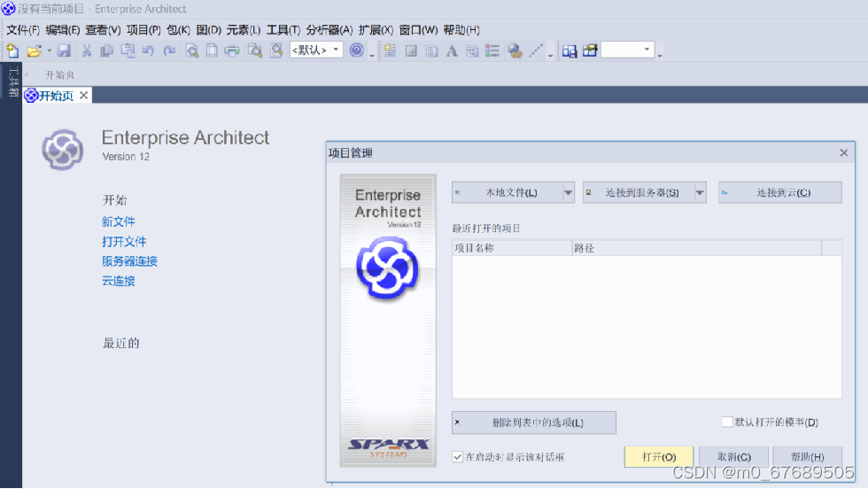Open the 查看(V) menu
868x489 pixels.
point(103,30)
